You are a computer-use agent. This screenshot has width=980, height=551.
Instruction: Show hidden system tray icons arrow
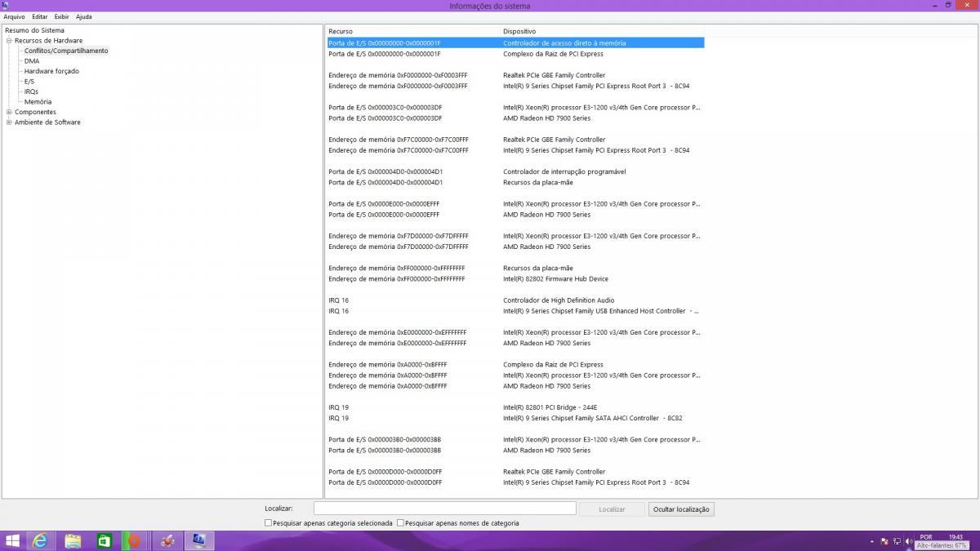872,541
